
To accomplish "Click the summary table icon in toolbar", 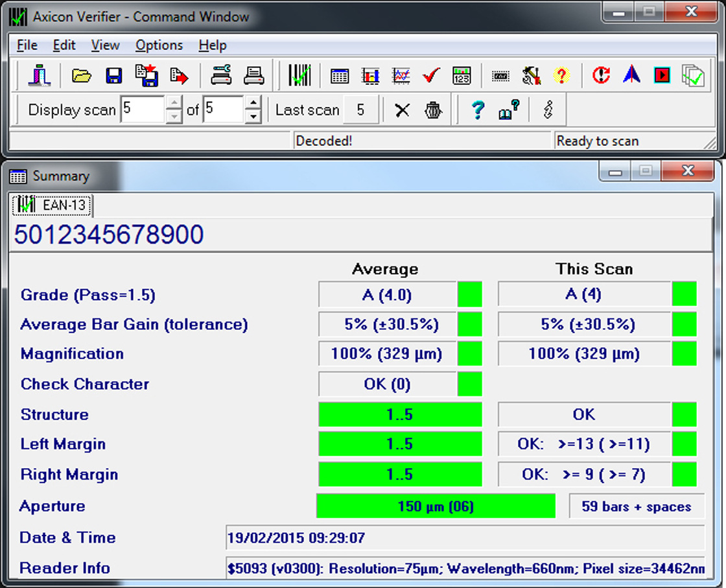I will [339, 76].
